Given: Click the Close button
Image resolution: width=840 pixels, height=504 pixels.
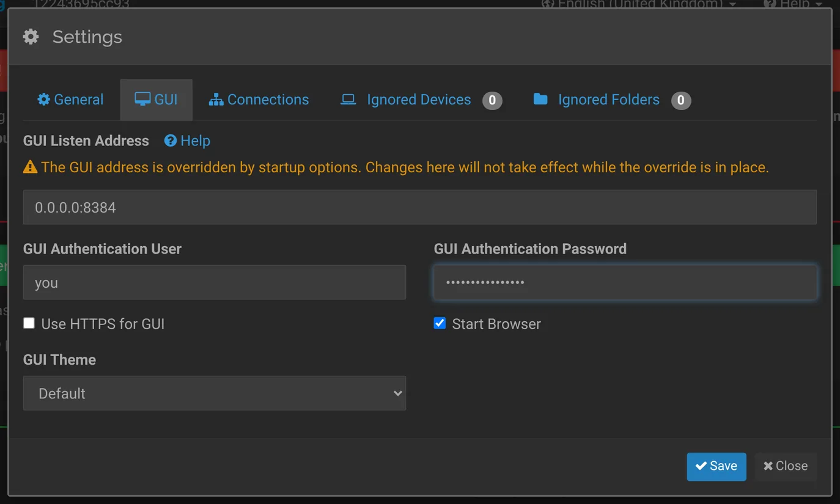Looking at the screenshot, I should (x=786, y=466).
